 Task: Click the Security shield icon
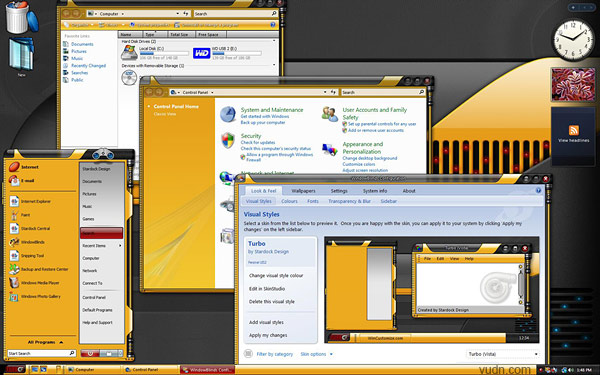point(228,140)
